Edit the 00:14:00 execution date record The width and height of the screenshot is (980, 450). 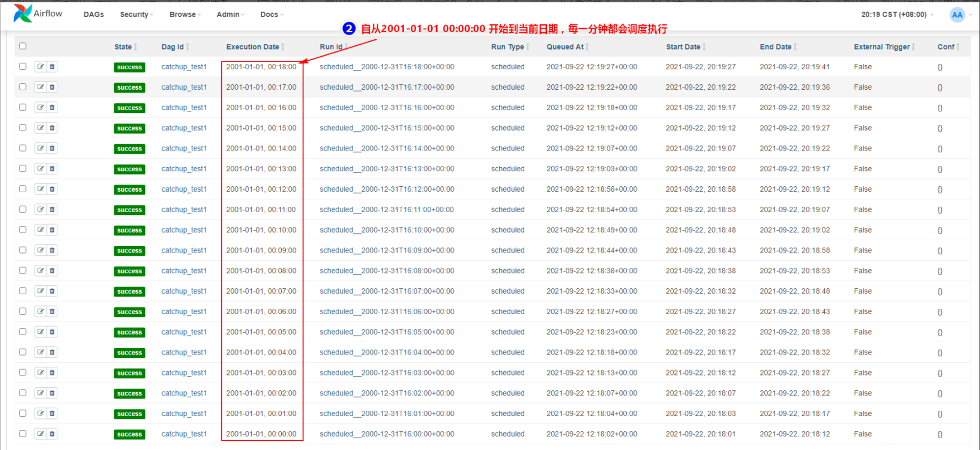41,148
